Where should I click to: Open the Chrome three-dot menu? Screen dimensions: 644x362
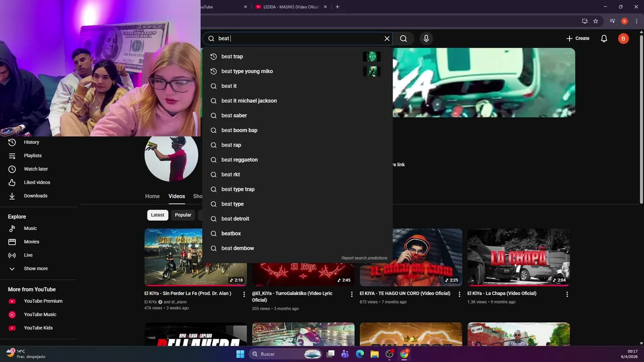click(636, 21)
